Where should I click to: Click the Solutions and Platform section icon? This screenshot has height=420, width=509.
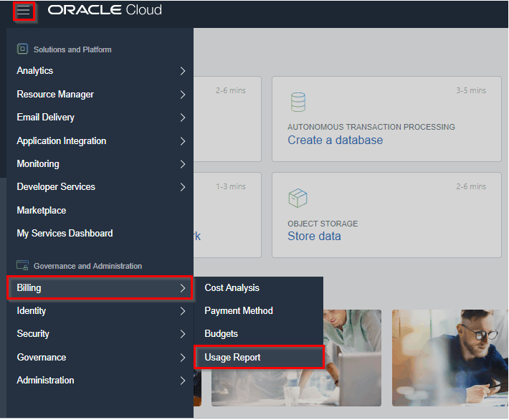coord(22,49)
